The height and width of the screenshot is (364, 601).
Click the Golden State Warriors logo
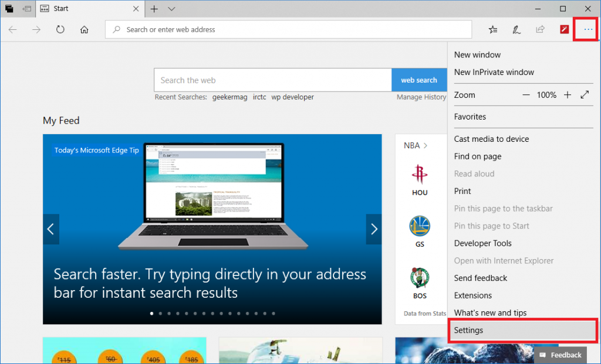coord(419,226)
